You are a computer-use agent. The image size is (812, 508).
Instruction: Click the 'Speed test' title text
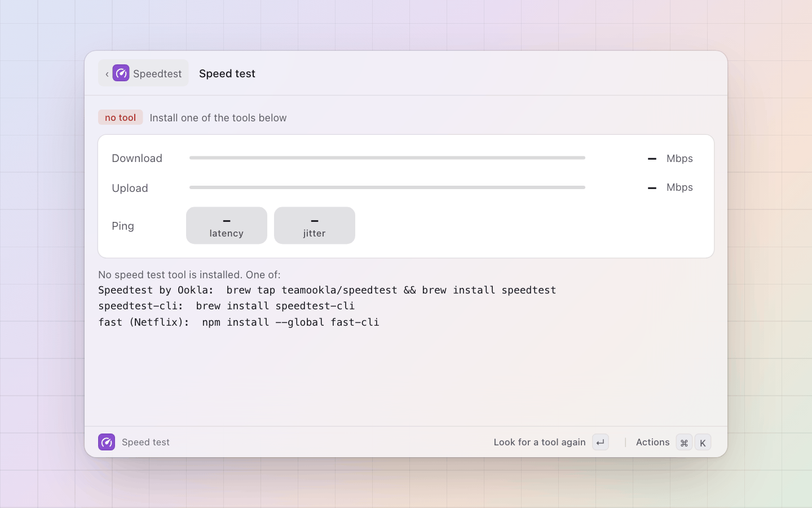[227, 74]
